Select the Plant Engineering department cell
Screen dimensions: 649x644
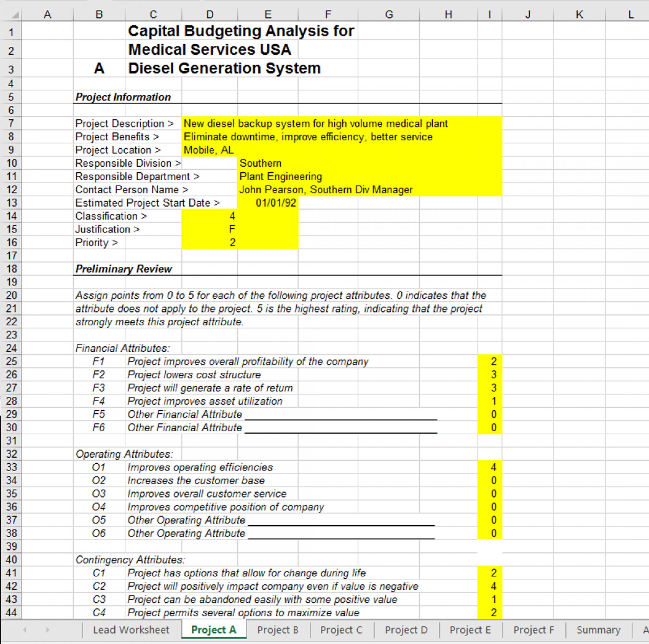pyautogui.click(x=370, y=176)
